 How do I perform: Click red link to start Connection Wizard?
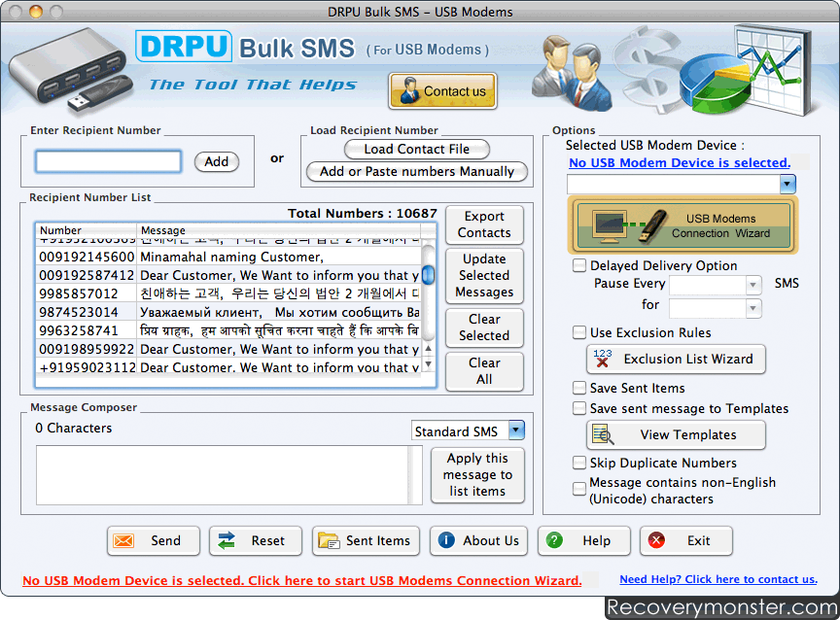(302, 580)
